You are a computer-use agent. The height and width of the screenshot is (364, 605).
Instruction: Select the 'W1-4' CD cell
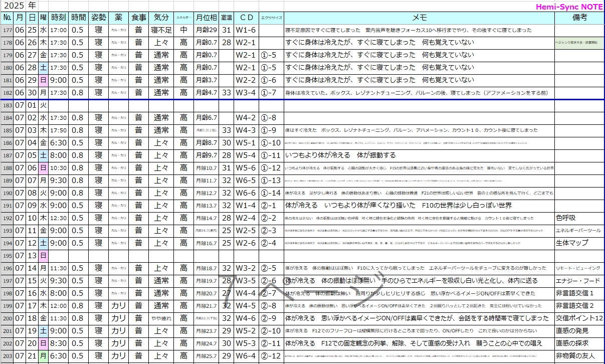[x=246, y=206]
